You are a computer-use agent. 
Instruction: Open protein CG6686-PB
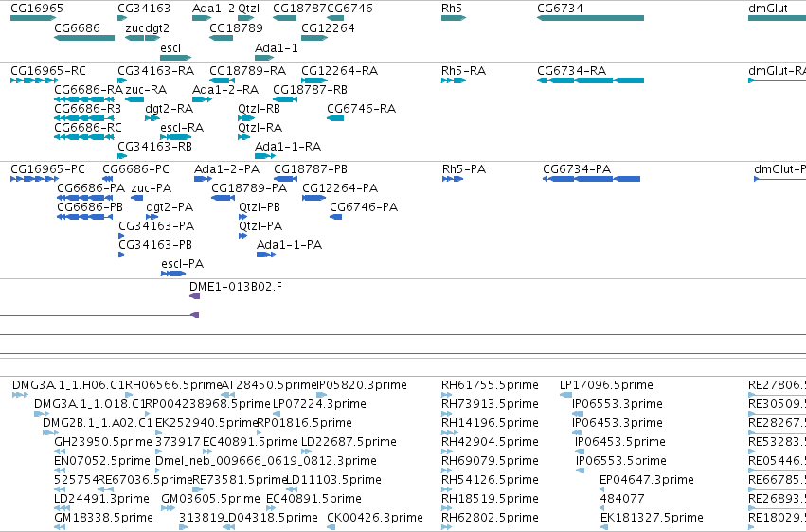[x=90, y=207]
